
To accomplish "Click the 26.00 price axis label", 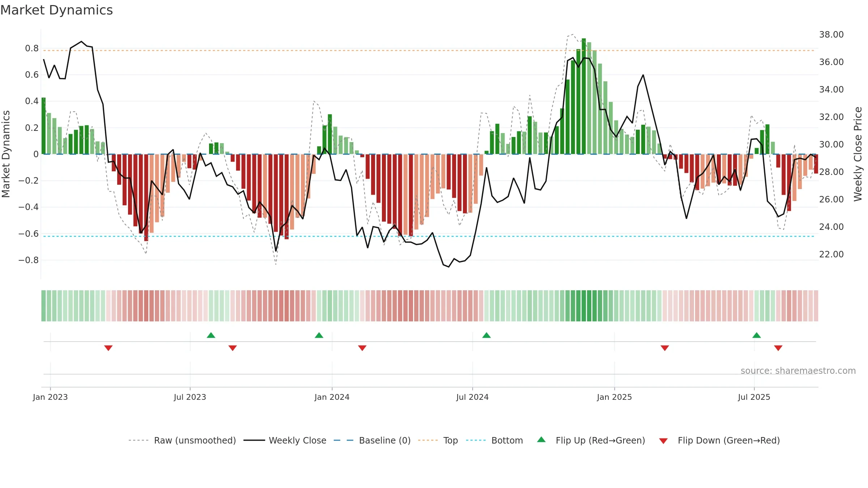I will click(x=831, y=200).
